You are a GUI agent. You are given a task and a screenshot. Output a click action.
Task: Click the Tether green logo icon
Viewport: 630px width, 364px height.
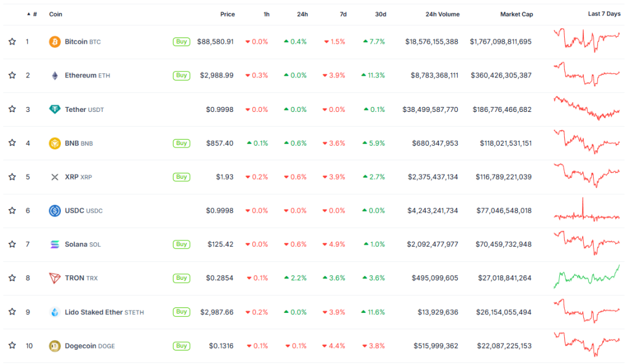coord(55,109)
